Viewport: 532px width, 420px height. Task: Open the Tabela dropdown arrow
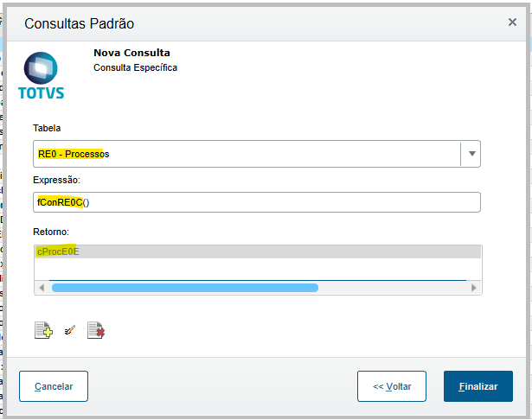471,154
